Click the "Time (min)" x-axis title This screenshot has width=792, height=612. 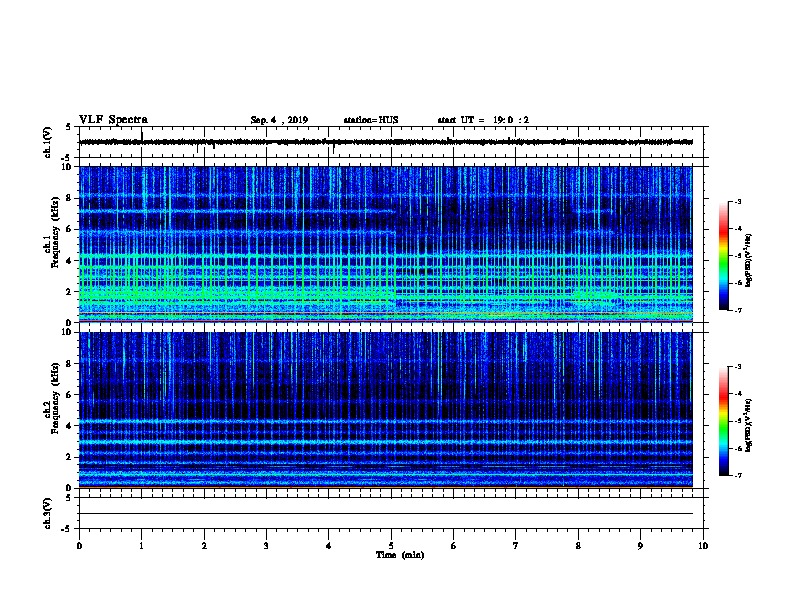400,555
